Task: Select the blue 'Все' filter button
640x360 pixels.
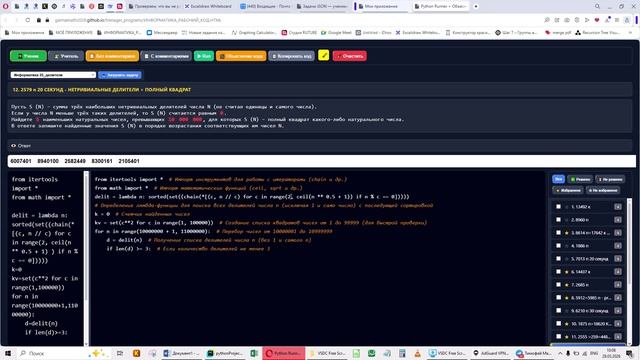Action: pos(558,179)
